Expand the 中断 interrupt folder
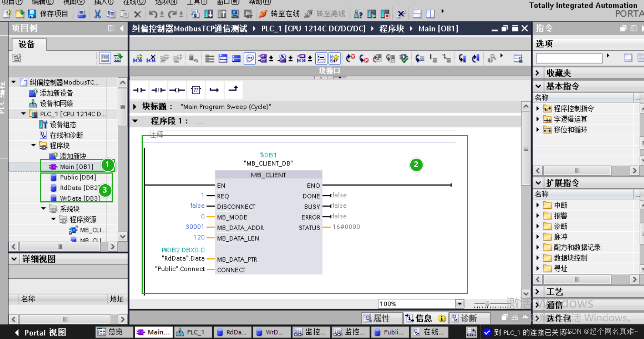The width and height of the screenshot is (644, 339). pos(538,205)
